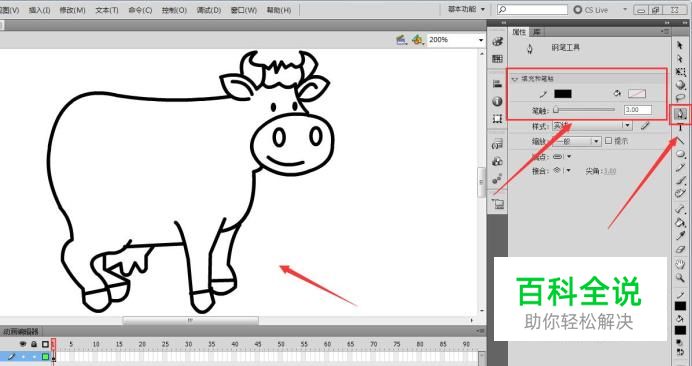Select the Subselection tool
This screenshot has height=366, width=692.
(680, 58)
